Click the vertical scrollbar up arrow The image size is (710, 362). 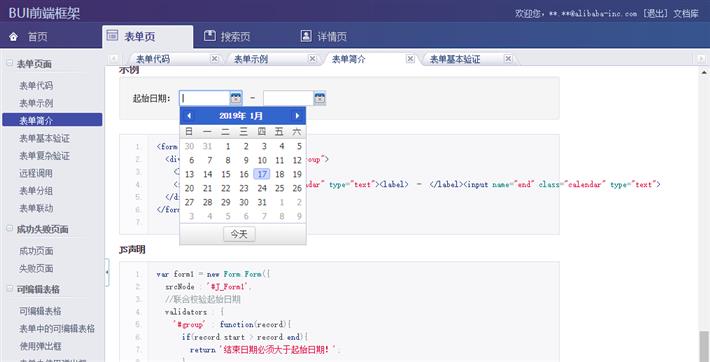704,72
